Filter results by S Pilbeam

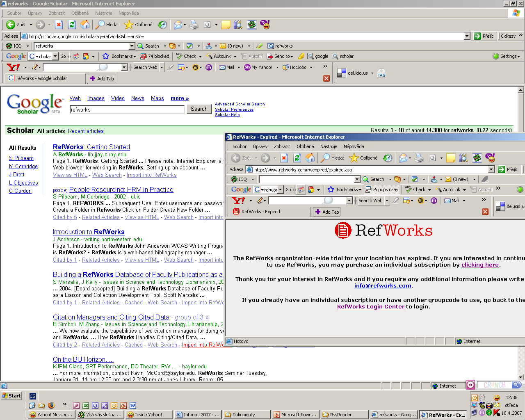tap(21, 158)
